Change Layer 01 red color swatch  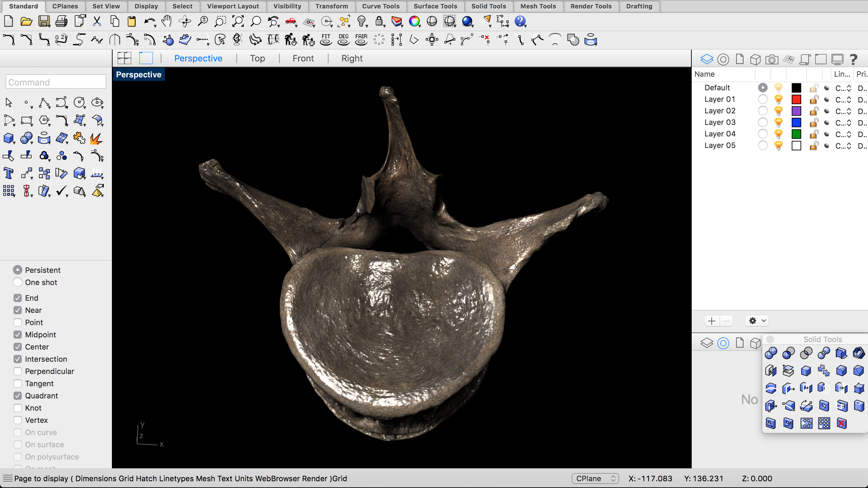pos(796,99)
